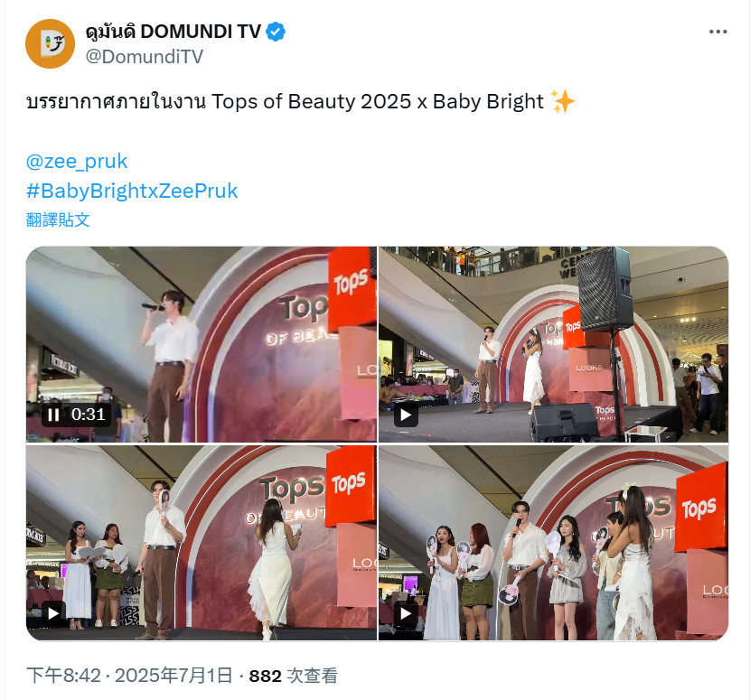The height and width of the screenshot is (700, 750).
Task: Click the DOMUNDI TV orange profile avatar
Action: coord(51,43)
